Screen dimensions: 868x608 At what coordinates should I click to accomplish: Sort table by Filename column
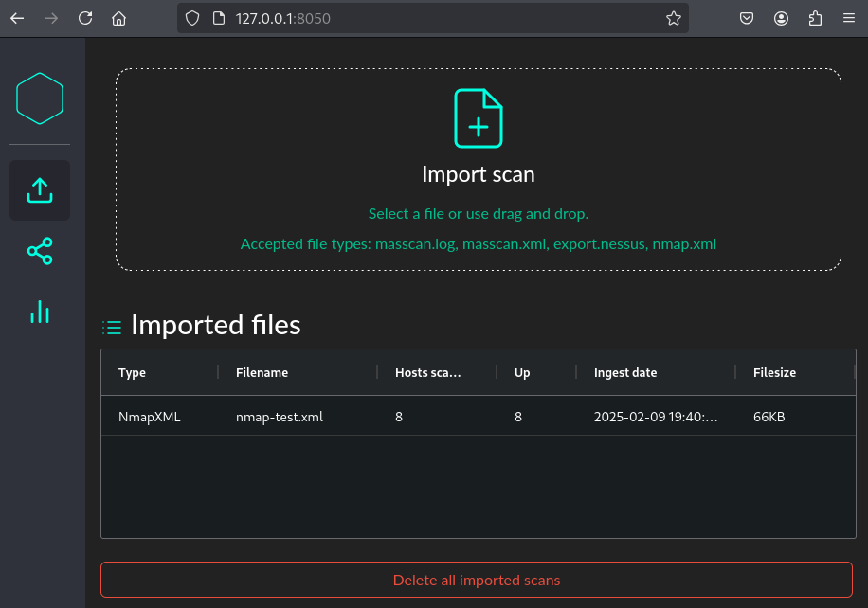point(262,372)
